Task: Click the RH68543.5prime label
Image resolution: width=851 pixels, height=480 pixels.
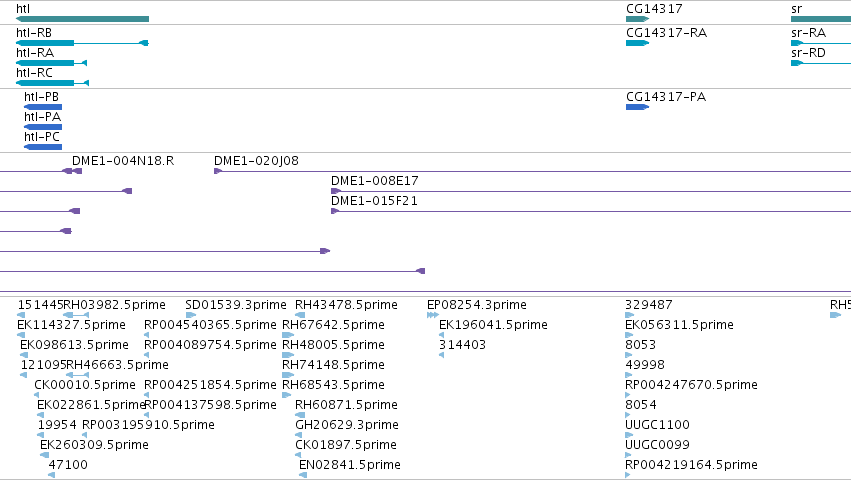Action: coord(333,385)
